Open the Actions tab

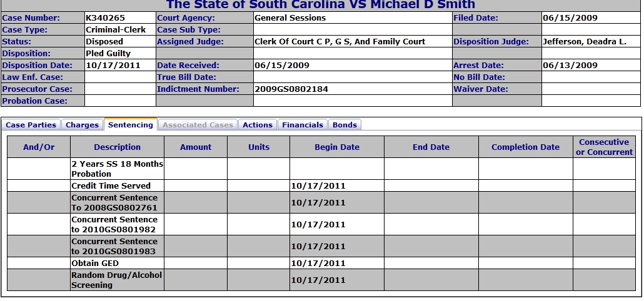[x=258, y=125]
